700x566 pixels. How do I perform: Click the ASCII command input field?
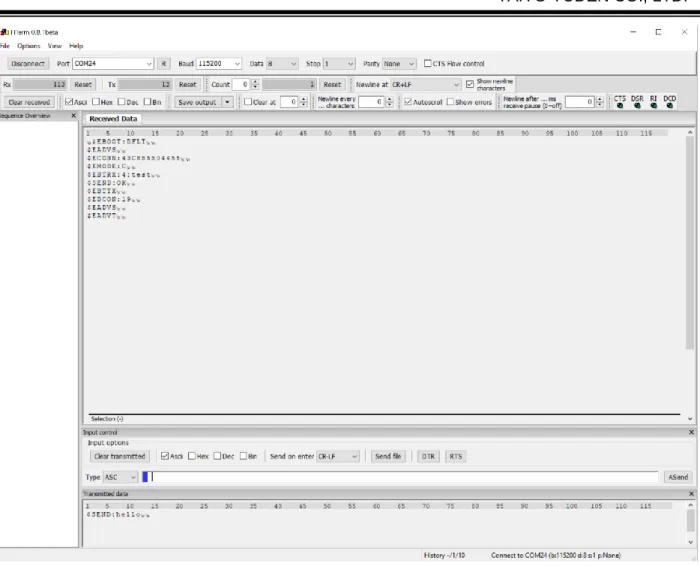[x=400, y=477]
